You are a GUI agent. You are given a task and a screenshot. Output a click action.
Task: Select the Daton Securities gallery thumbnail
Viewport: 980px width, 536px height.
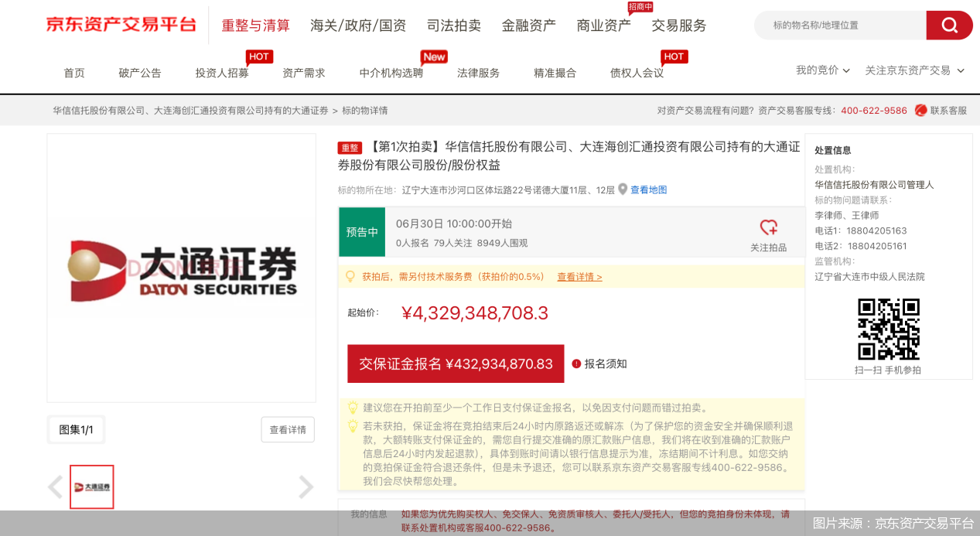pyautogui.click(x=92, y=487)
